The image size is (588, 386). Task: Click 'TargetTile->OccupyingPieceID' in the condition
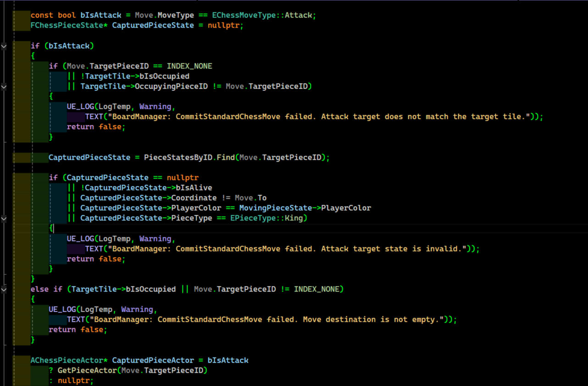(x=144, y=86)
